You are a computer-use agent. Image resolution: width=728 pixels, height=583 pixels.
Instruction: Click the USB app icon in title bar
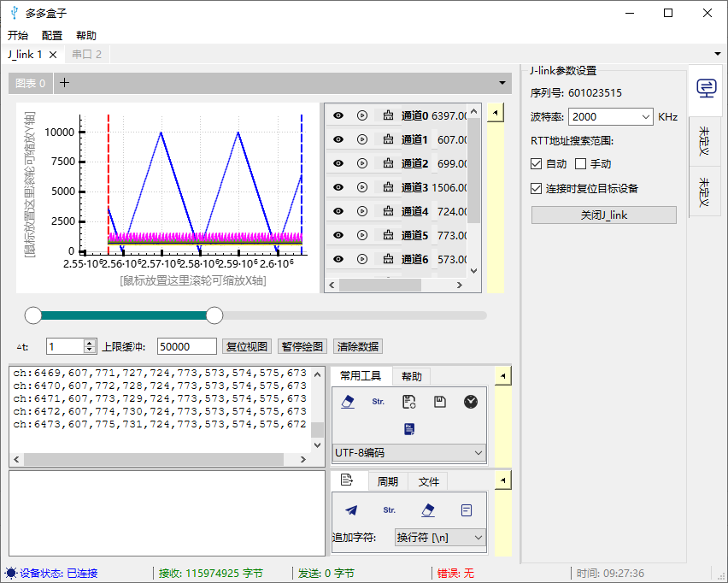(x=15, y=13)
